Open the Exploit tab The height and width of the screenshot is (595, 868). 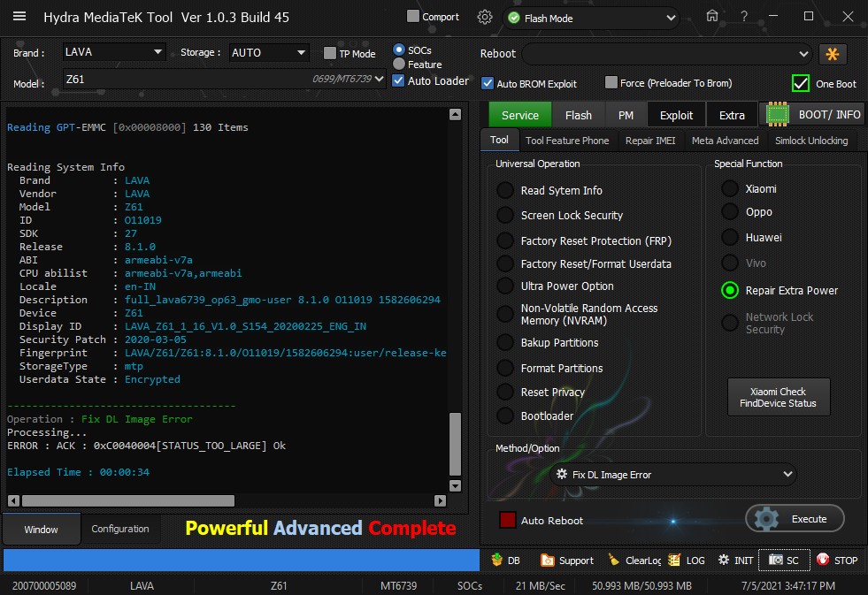click(676, 115)
